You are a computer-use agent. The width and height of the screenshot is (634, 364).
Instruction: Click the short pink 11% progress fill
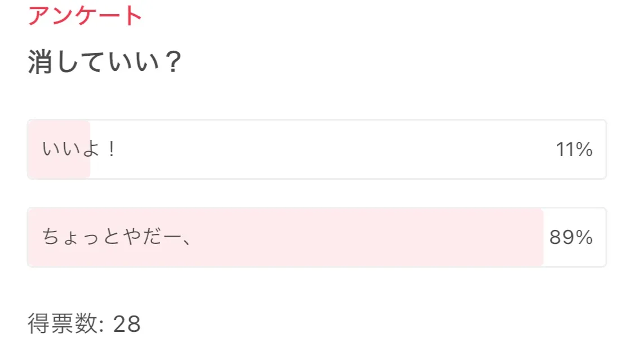[59, 166]
